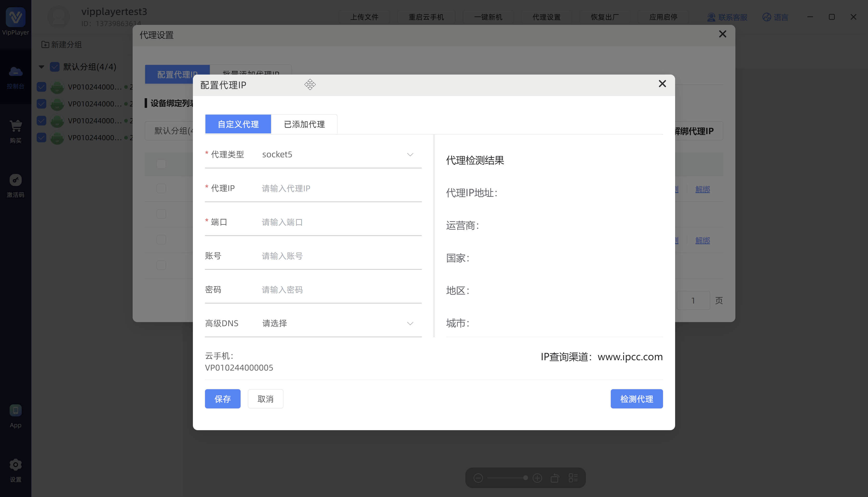Click the 保存 button
This screenshot has height=497, width=868.
[x=222, y=399]
